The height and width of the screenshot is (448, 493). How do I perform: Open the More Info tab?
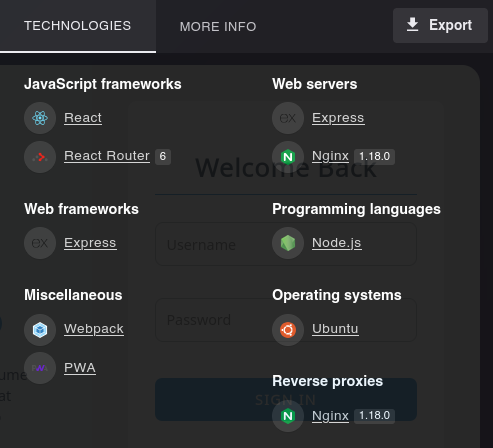[x=218, y=27]
